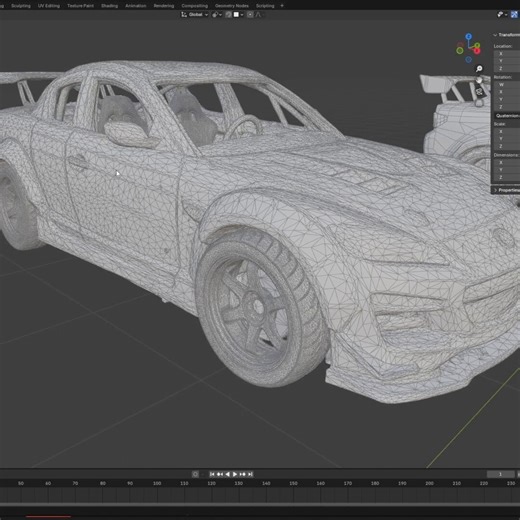Switch perspective/orthographic with the grid gizmo

[479, 102]
